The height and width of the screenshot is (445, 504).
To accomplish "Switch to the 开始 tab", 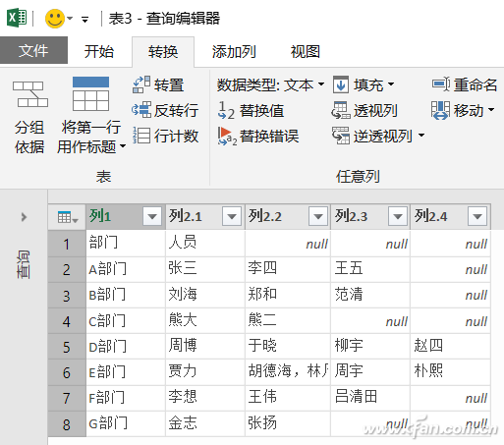I will [99, 52].
